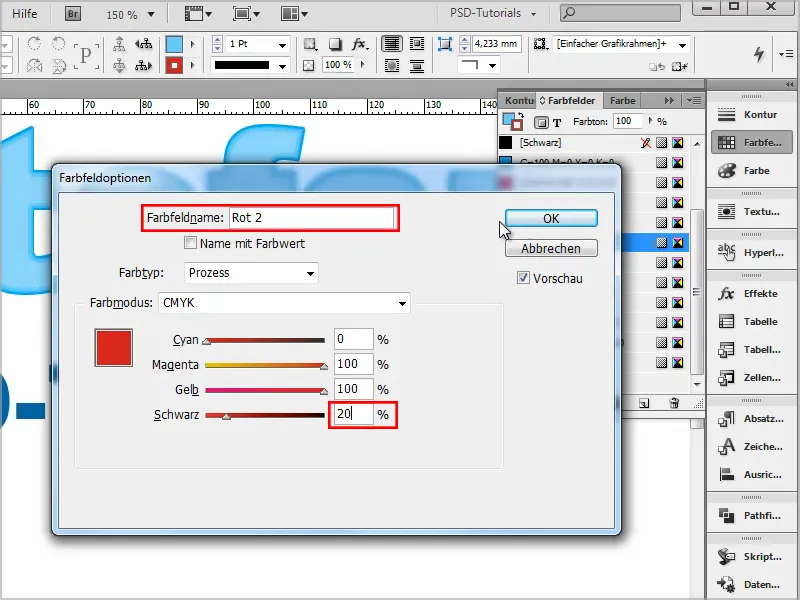Open the Hilfe menu
The image size is (800, 600).
pos(25,14)
